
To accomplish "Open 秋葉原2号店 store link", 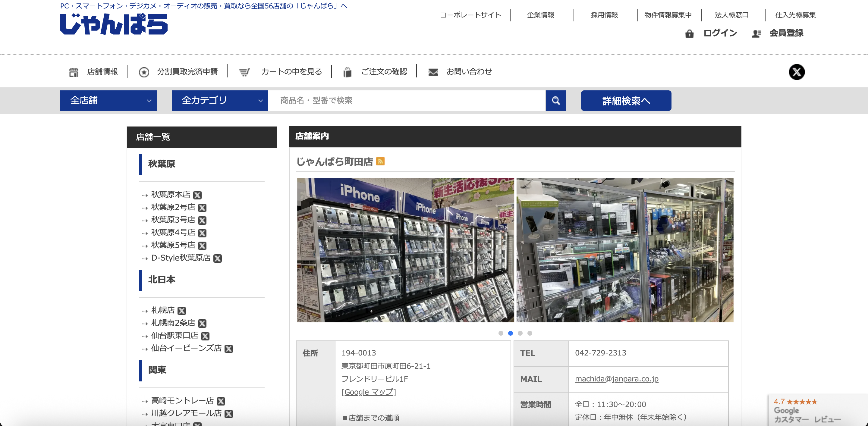I will click(x=173, y=207).
